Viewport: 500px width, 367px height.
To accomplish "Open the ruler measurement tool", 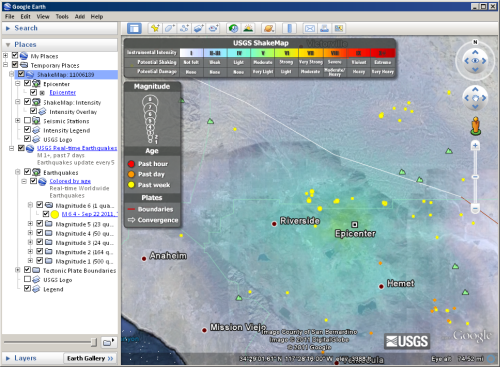I will [x=289, y=28].
